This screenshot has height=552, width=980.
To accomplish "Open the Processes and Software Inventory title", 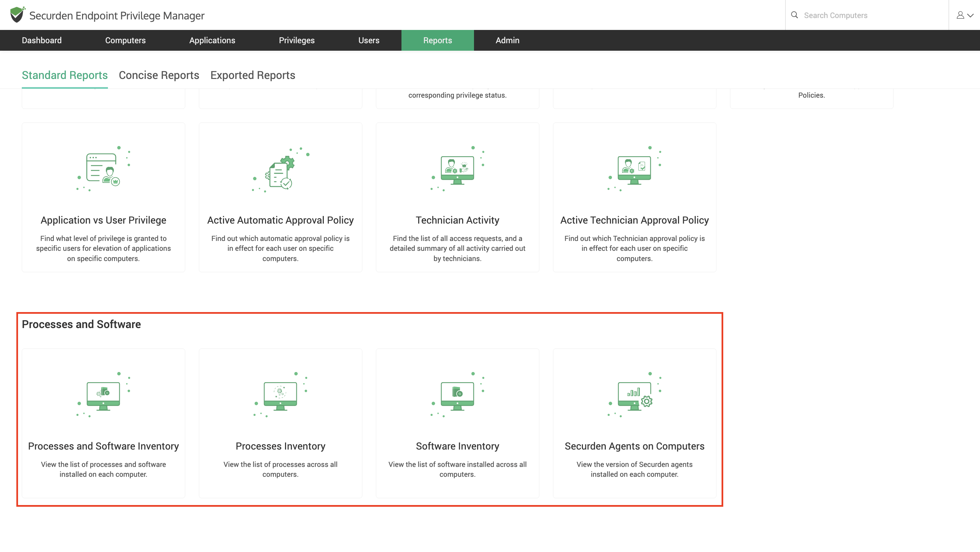I will coord(103,446).
